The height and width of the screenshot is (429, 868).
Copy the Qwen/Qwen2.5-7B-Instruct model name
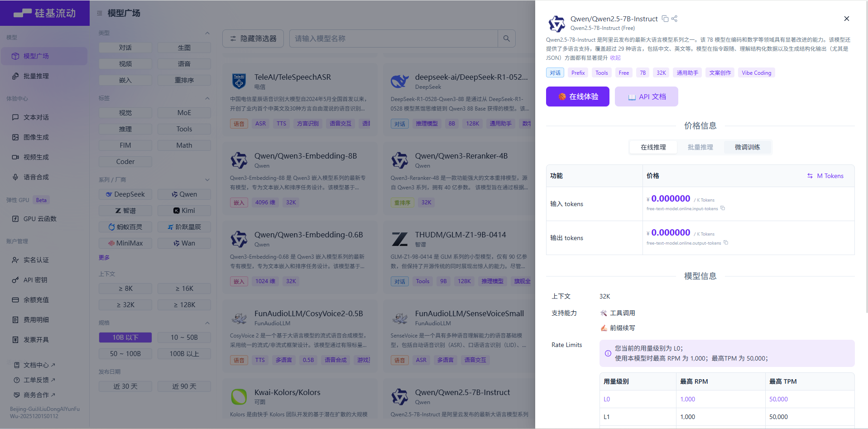665,19
